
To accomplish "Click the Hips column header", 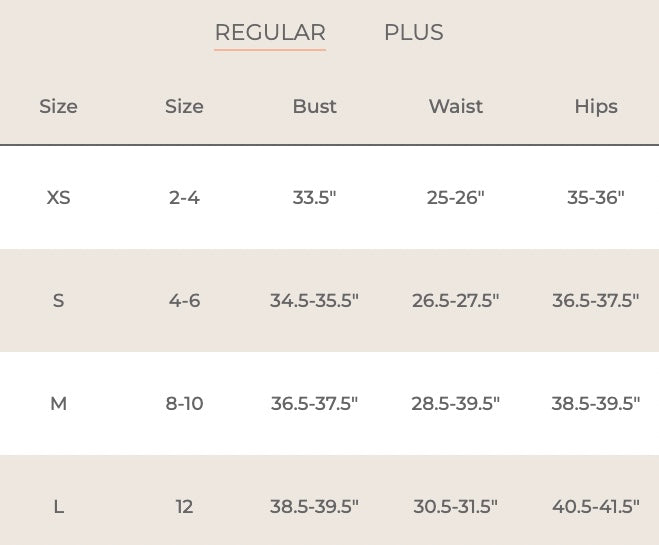I will (x=595, y=106).
